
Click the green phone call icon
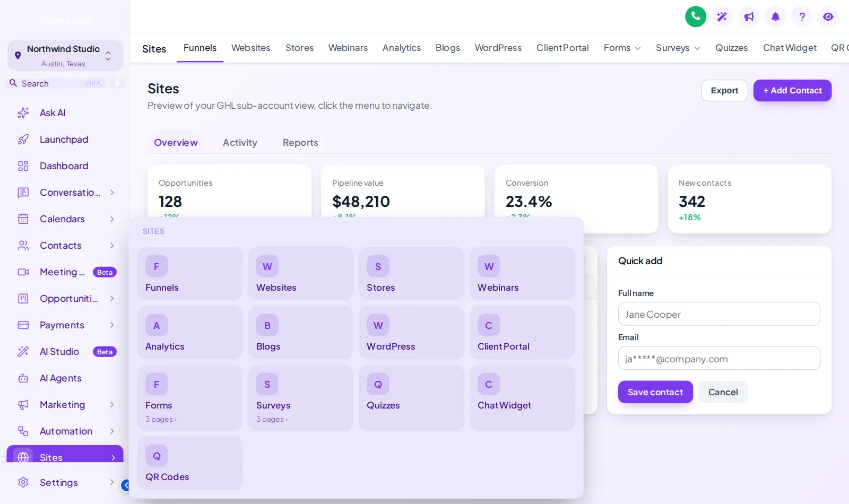tap(696, 16)
